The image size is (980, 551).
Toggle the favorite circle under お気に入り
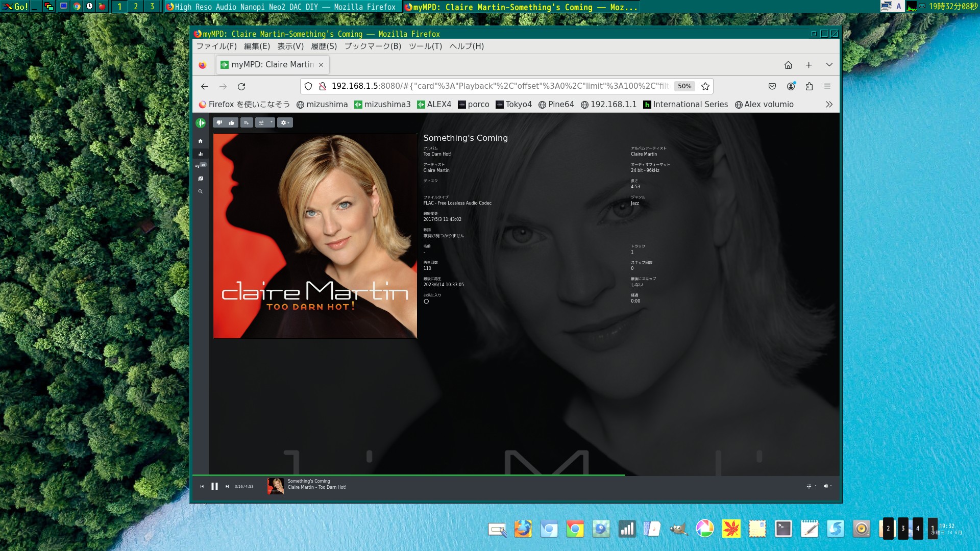(x=426, y=302)
